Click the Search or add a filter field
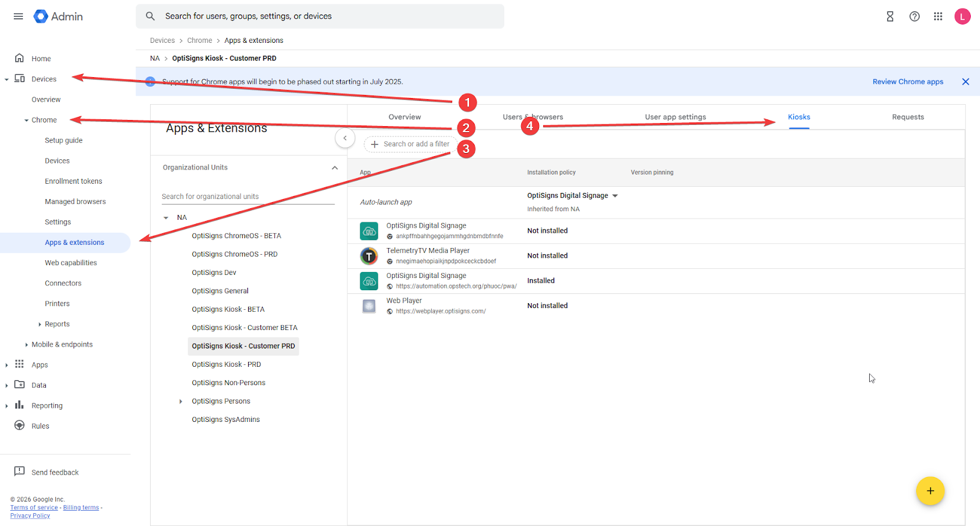 point(410,144)
